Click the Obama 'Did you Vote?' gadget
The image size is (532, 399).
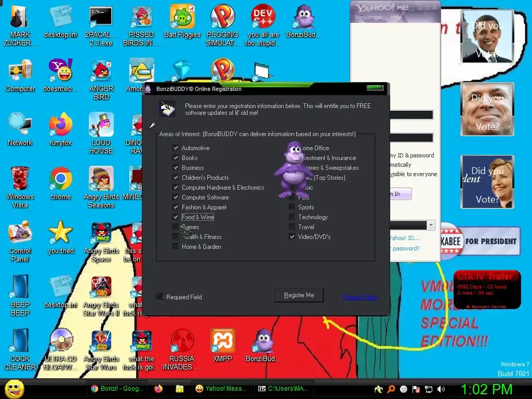pyautogui.click(x=487, y=36)
